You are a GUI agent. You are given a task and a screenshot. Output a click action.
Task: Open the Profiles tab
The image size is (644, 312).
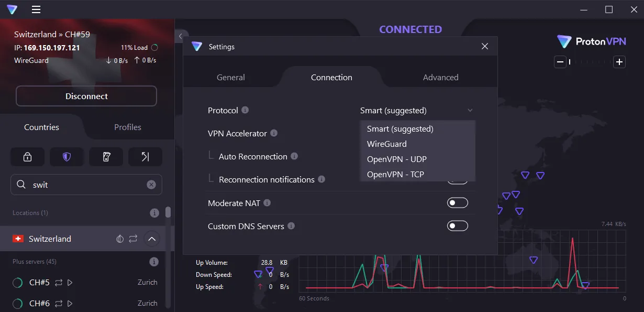point(127,127)
